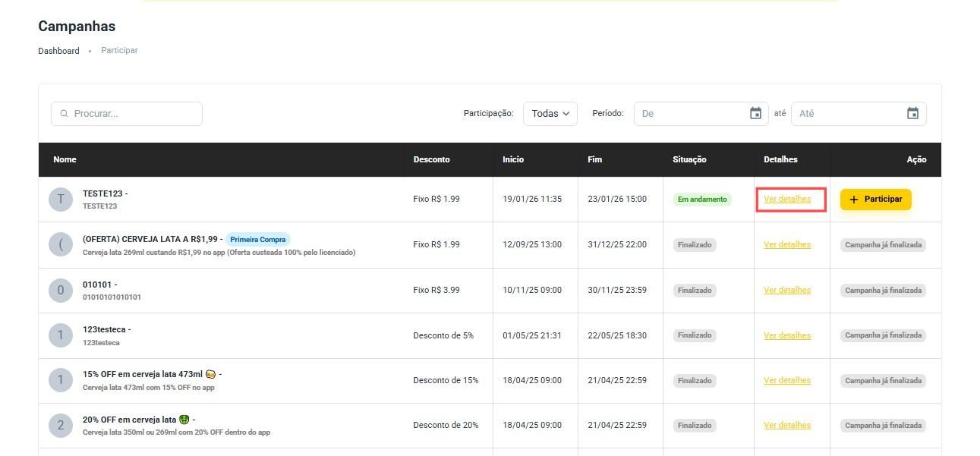This screenshot has width=980, height=456.
Task: Click Campanha já finalizada in OFERTA CERVEJA row
Action: [x=883, y=244]
